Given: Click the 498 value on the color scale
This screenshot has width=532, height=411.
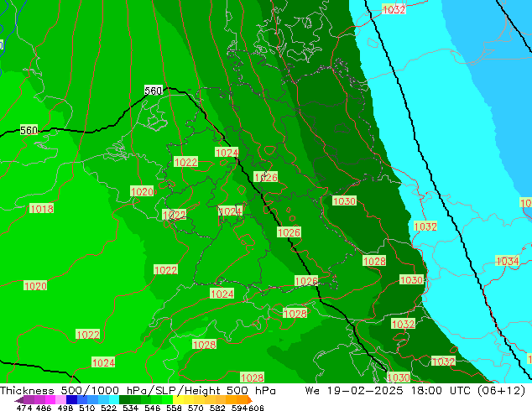Looking at the screenshot, I should coord(65,408).
